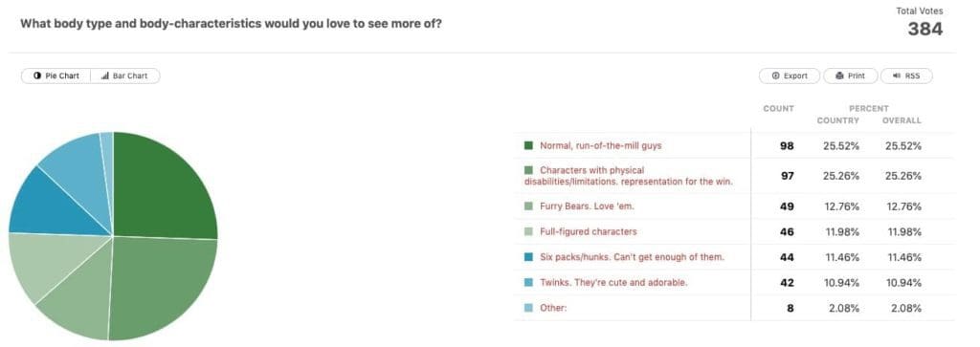Switch to the Pie Chart view
Image resolution: width=980 pixels, height=347 pixels.
[56, 76]
